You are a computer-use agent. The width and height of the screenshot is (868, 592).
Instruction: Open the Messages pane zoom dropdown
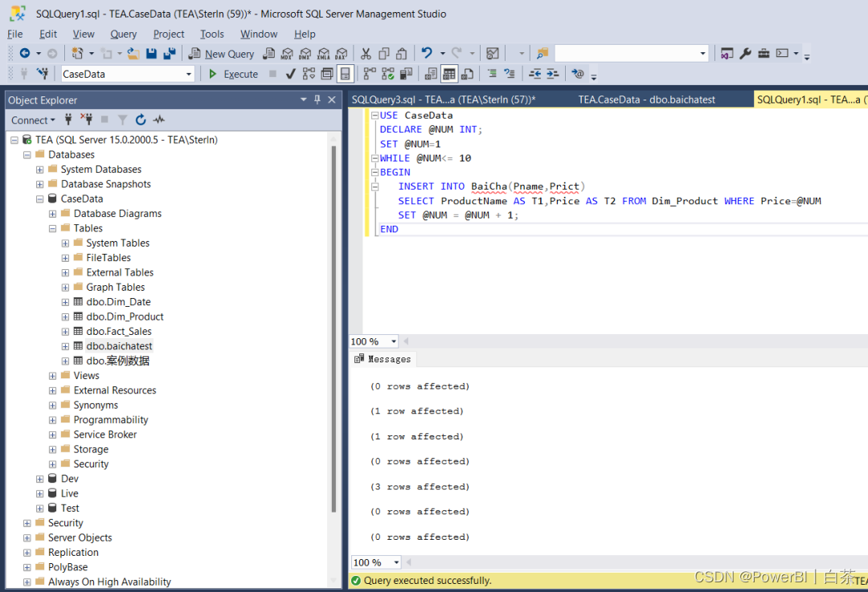coord(396,562)
